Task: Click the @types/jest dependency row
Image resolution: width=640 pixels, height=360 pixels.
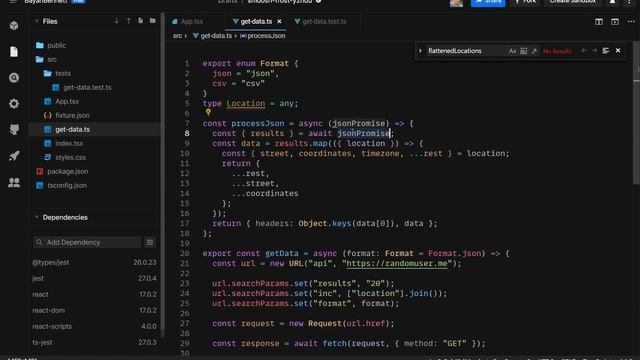Action: [94, 262]
